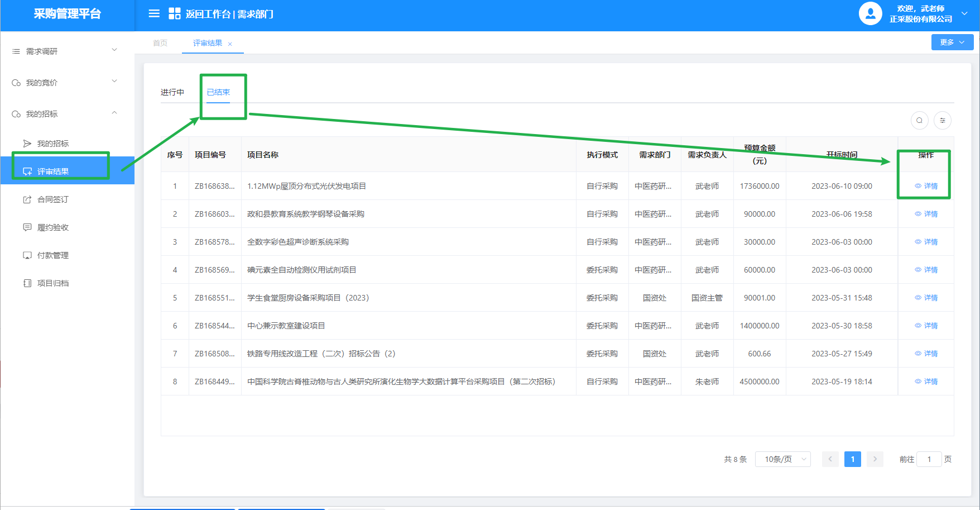Click the page number jump input field
The image size is (980, 510).
pyautogui.click(x=929, y=459)
